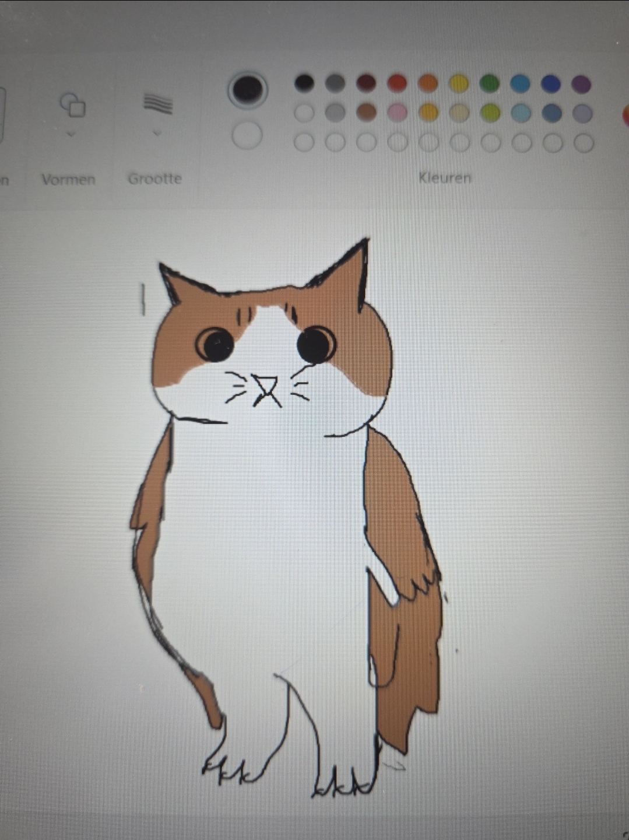Choose the bright red color swatch

[397, 83]
